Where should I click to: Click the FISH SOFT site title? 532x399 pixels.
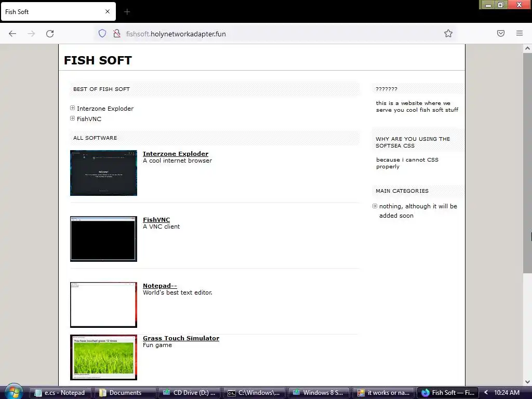[98, 60]
